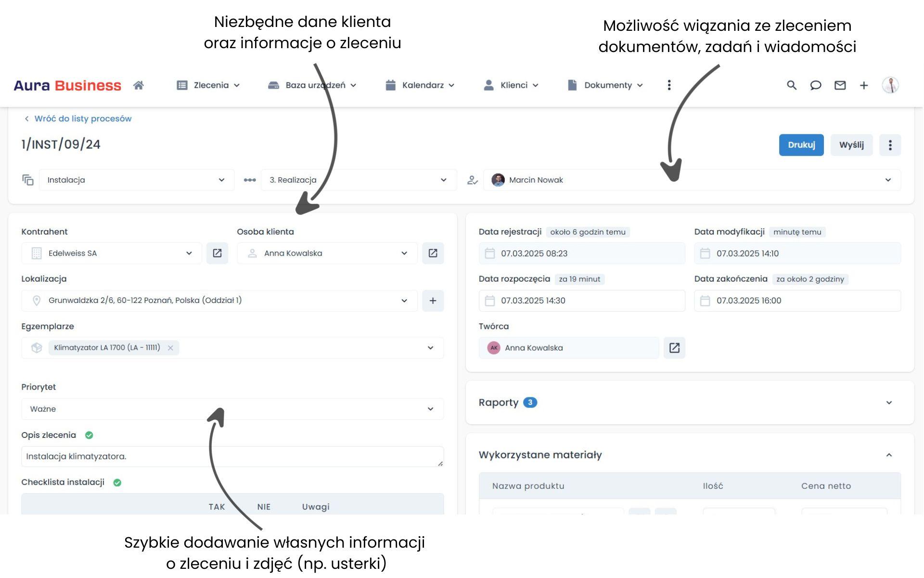Open the home page icon
This screenshot has width=924, height=578.
(139, 85)
